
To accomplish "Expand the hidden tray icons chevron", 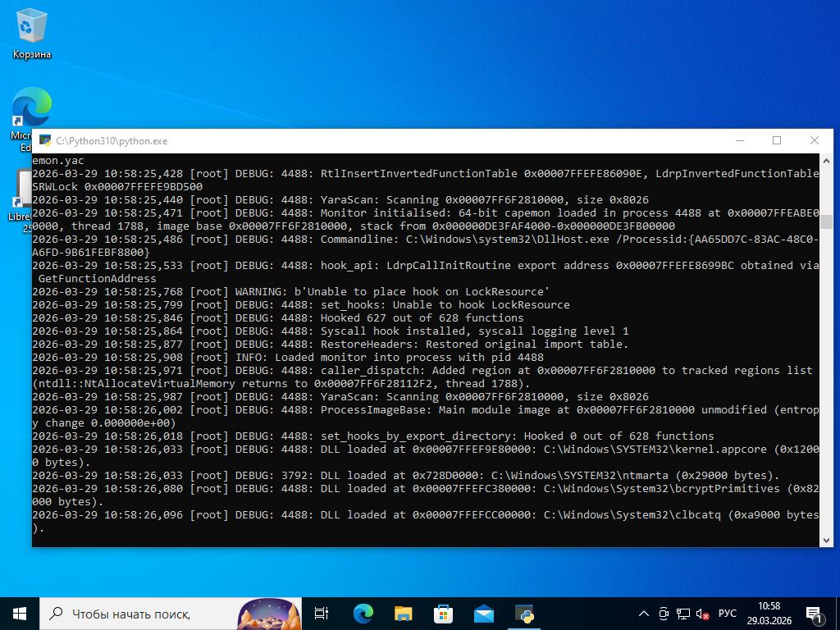I will point(644,614).
